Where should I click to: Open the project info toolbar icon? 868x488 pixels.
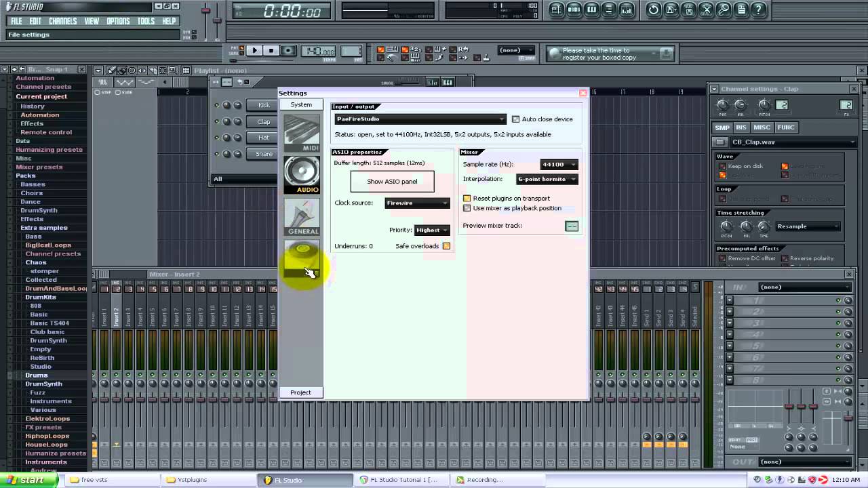[x=741, y=9]
